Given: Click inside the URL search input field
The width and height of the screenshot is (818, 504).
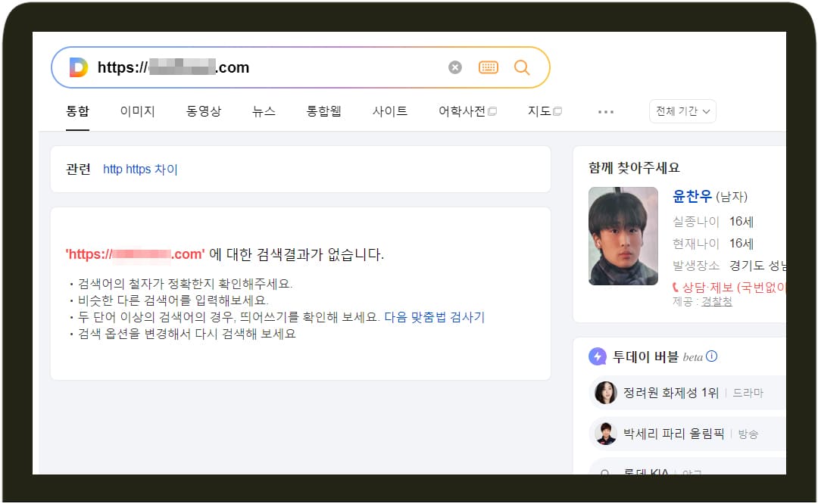Looking at the screenshot, I should click(265, 67).
